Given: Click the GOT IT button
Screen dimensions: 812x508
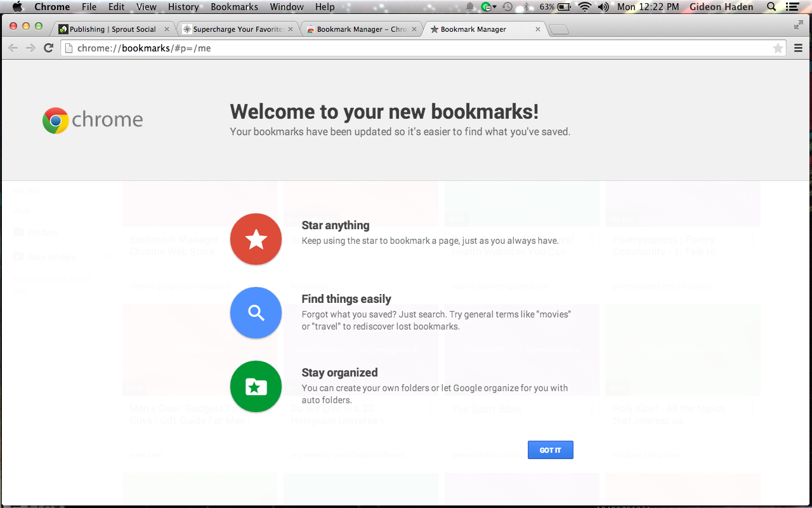Looking at the screenshot, I should (x=550, y=450).
